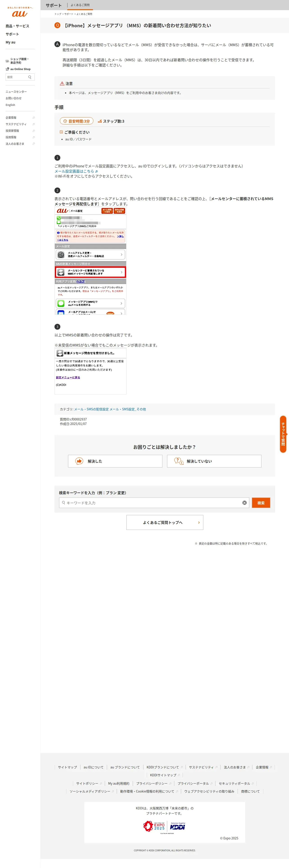Click the KDDI logo in the footer
The height and width of the screenshot is (868, 289).
[x=177, y=827]
